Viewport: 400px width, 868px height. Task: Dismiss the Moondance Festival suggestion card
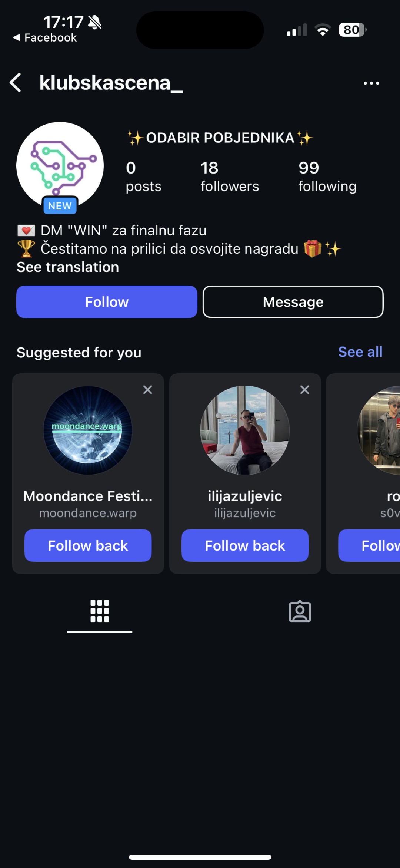coord(147,390)
